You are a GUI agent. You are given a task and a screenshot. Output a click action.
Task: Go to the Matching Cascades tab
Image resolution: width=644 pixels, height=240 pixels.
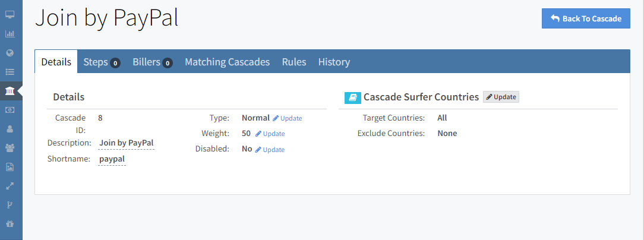227,62
